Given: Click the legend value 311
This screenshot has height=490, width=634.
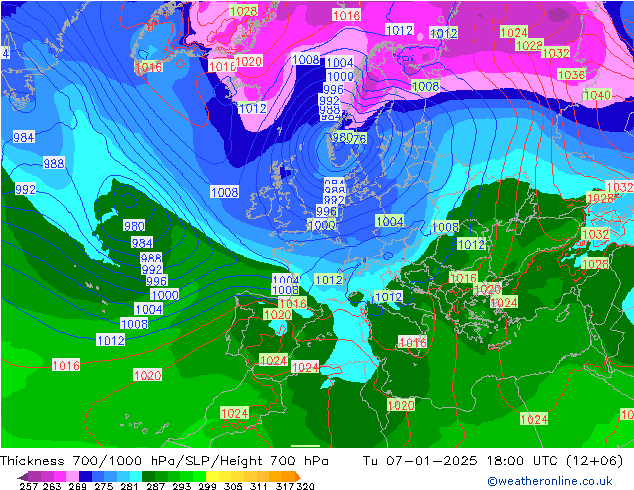Looking at the screenshot, I should click(259, 486).
